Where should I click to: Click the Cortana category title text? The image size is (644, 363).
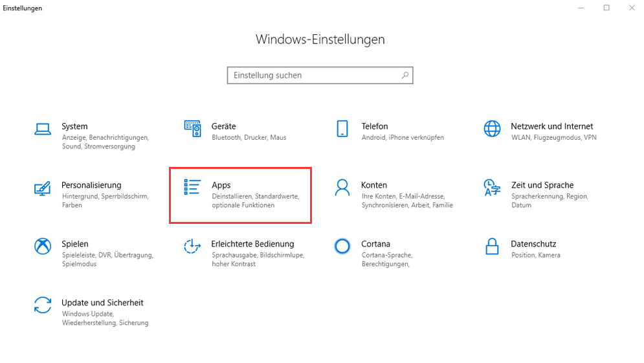point(376,244)
